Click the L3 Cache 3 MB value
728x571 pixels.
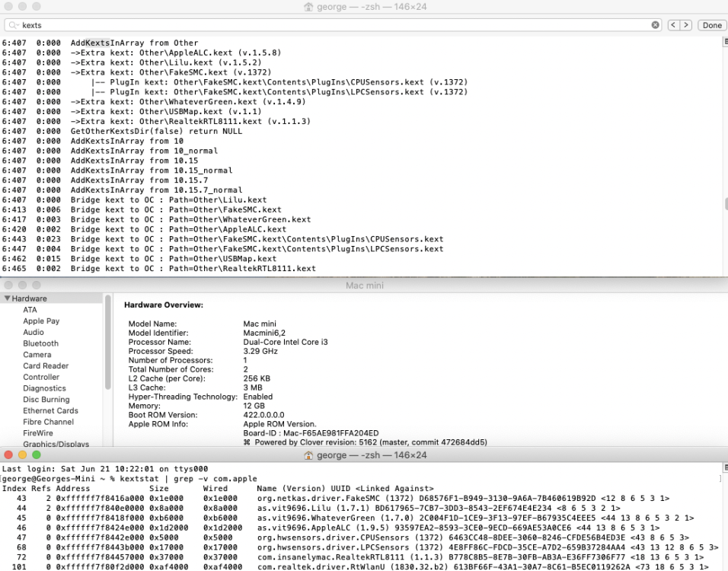tap(253, 388)
